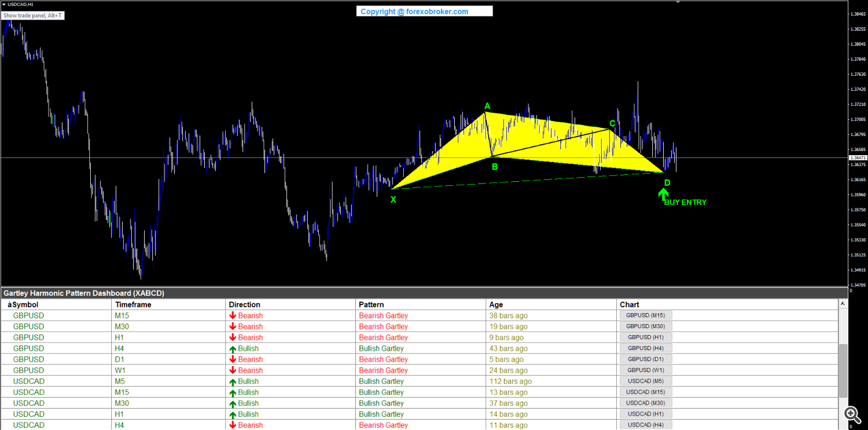
Task: Click the dashboard scrollbar up arrow
Action: coord(843,304)
